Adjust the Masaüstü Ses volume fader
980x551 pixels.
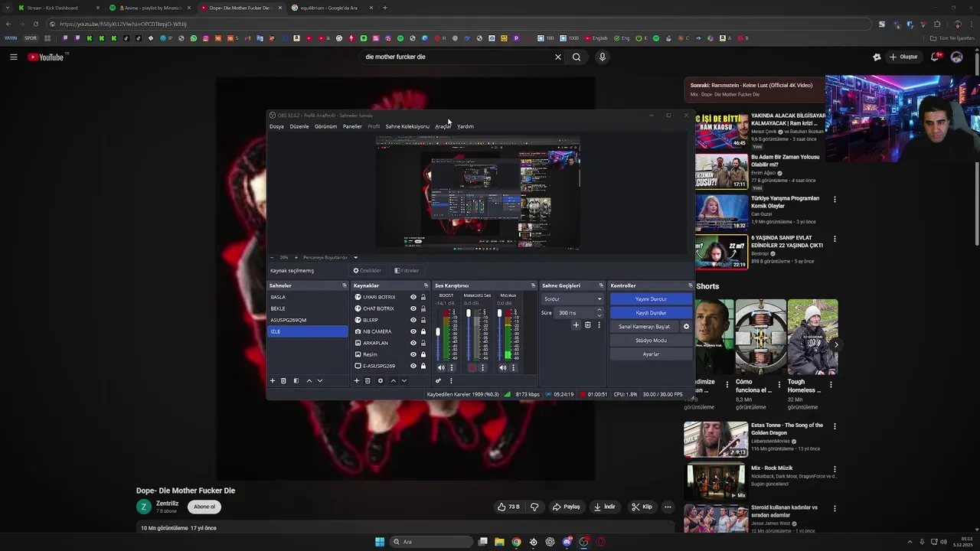(469, 313)
